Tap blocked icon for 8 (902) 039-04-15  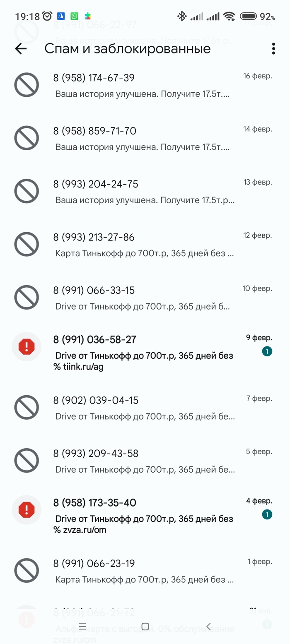click(27, 407)
